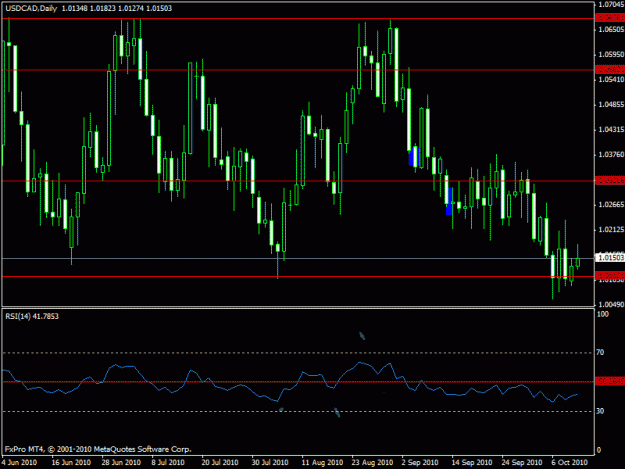Select the topmost red horizontal resistance line

[x=298, y=18]
